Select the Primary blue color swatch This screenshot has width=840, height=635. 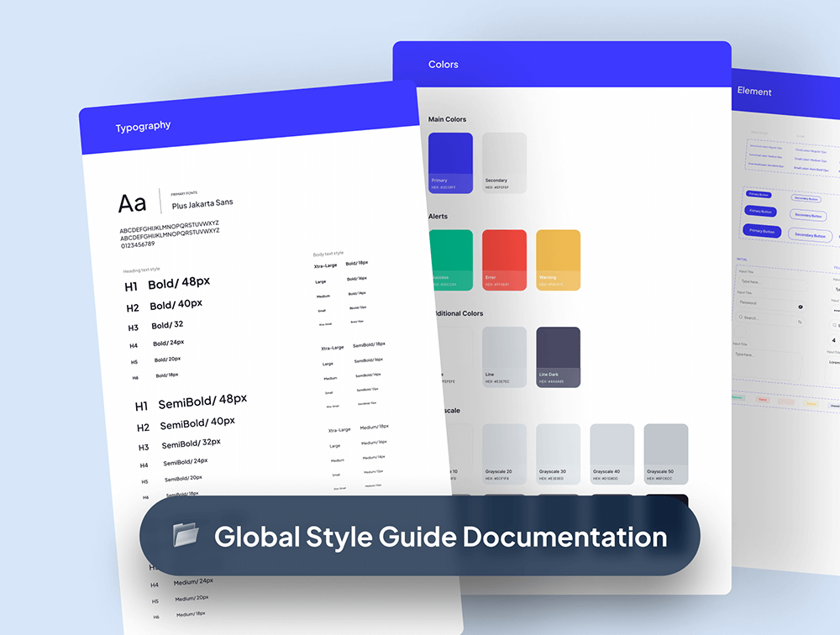451,163
